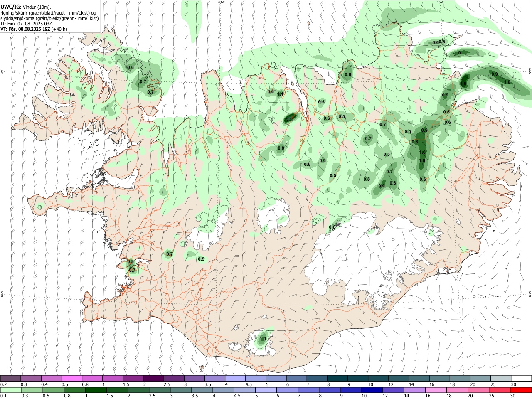Select the navy blue 10 swatch in rain legend
Image resolution: width=532 pixels, height=399 pixels.
[372, 390]
